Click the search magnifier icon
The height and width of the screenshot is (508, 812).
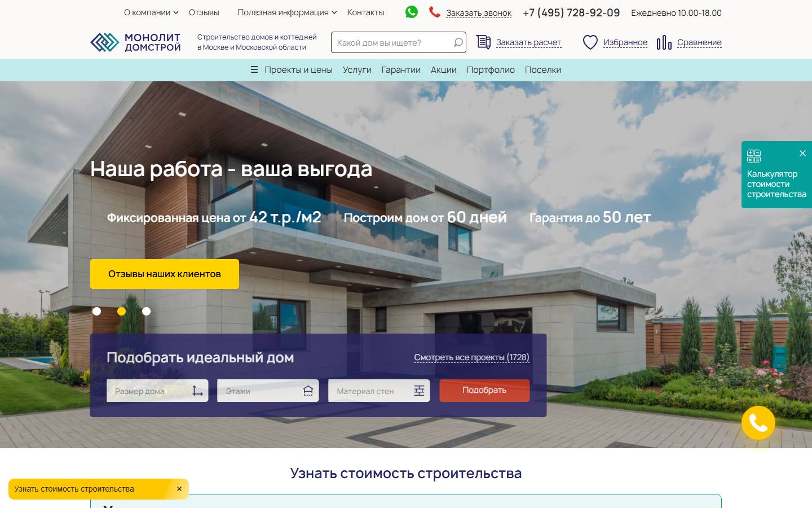tap(458, 42)
